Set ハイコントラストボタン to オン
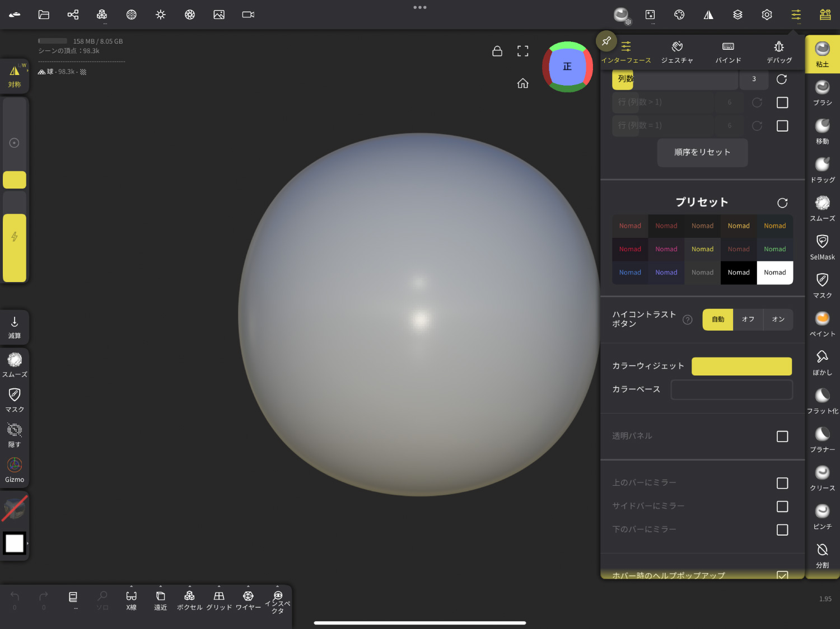The image size is (840, 629). coord(778,320)
